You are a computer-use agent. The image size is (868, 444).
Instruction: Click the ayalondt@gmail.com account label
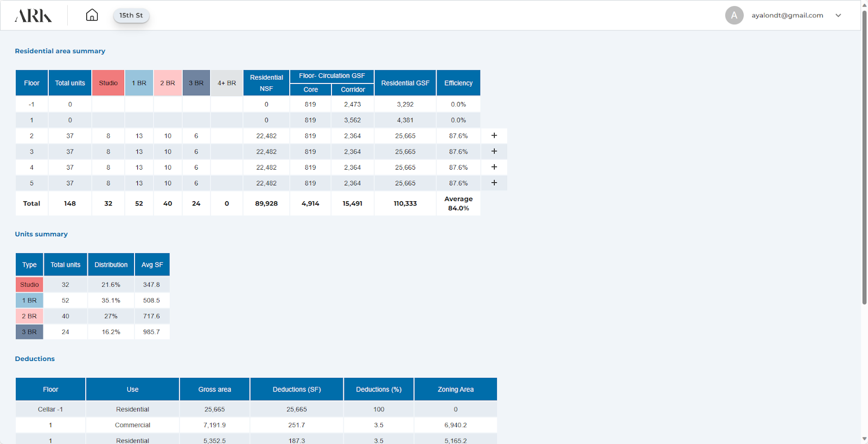pos(787,15)
